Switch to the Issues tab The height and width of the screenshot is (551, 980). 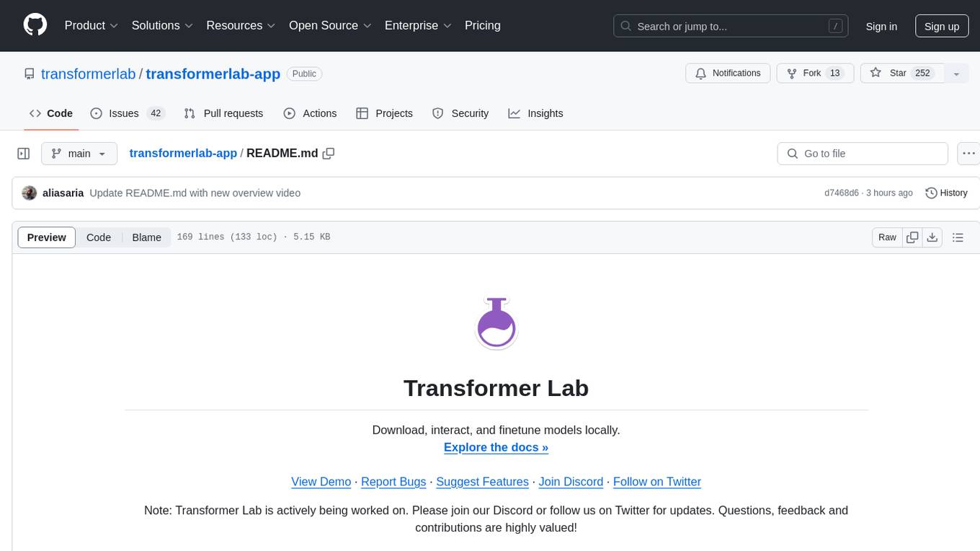point(128,113)
